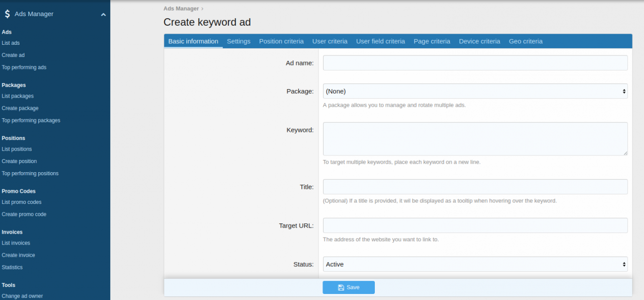Open the Statistics sidebar link
644x300 pixels.
coord(12,267)
